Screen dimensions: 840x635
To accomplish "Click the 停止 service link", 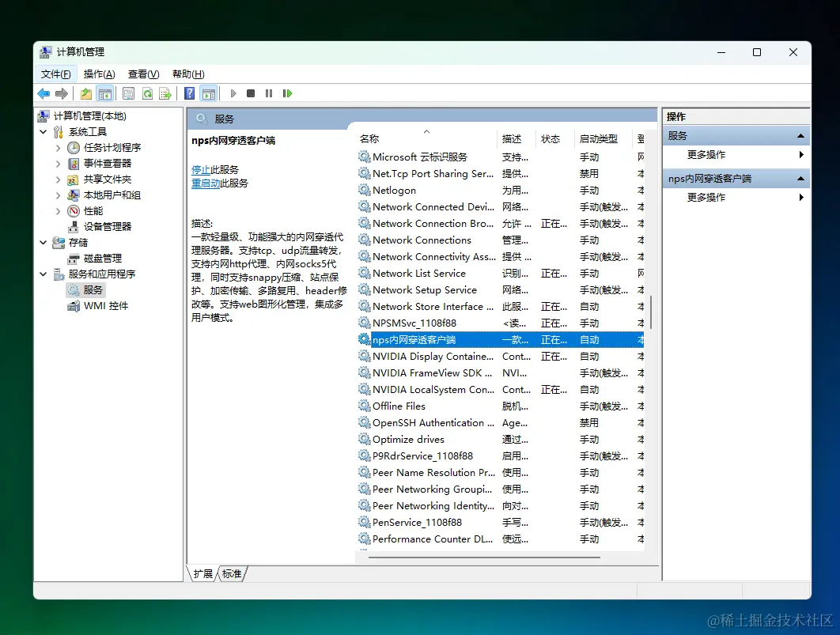I will coord(201,170).
